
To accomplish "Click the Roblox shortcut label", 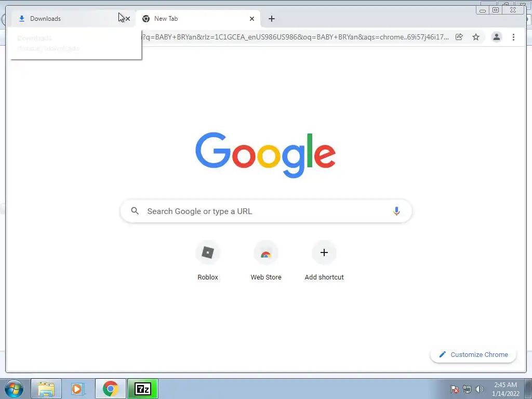I will (x=208, y=277).
